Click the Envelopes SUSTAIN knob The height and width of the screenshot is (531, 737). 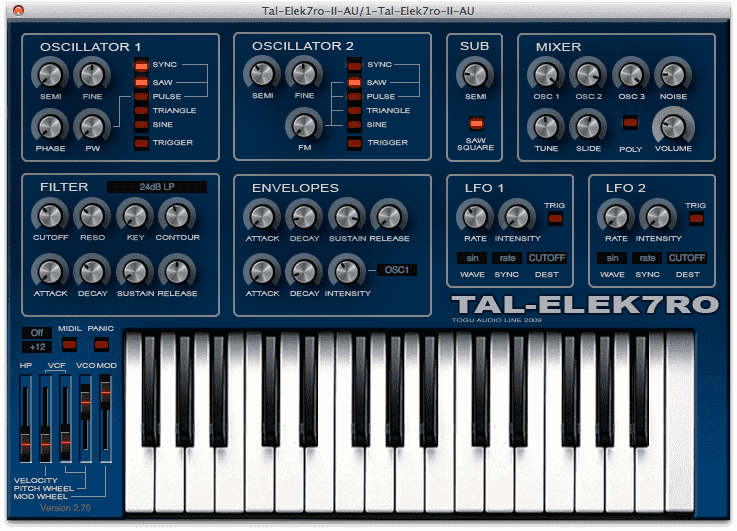(x=347, y=217)
